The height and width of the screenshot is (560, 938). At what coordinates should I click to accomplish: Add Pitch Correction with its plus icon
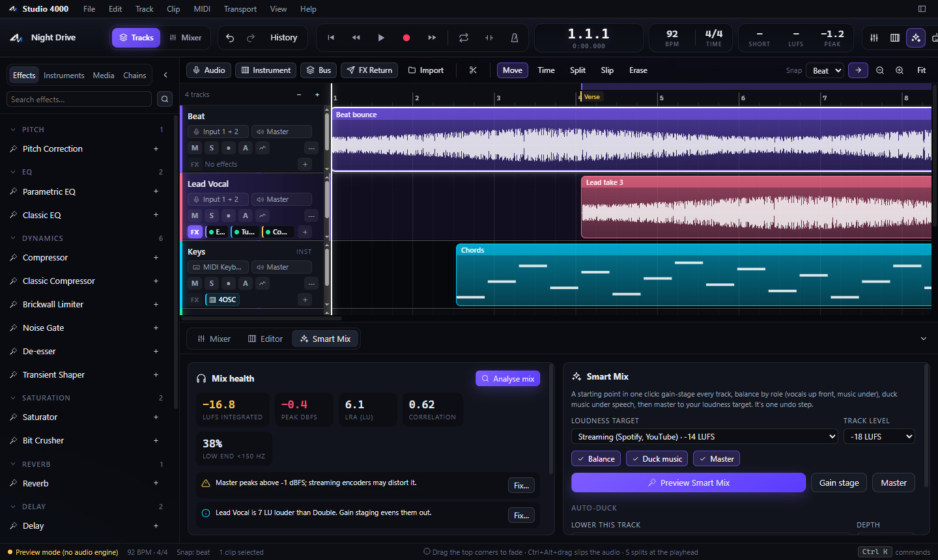pyautogui.click(x=156, y=149)
